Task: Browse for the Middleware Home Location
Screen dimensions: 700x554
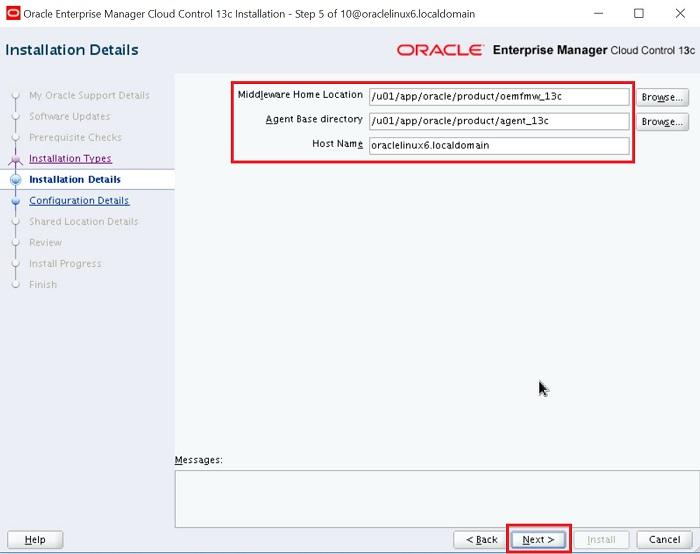Action: (x=662, y=97)
